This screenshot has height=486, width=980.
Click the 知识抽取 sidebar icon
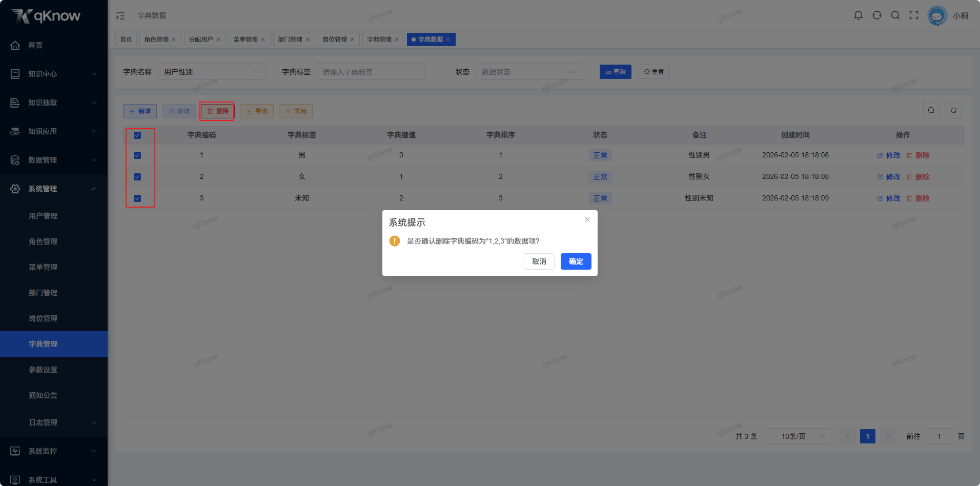(15, 103)
